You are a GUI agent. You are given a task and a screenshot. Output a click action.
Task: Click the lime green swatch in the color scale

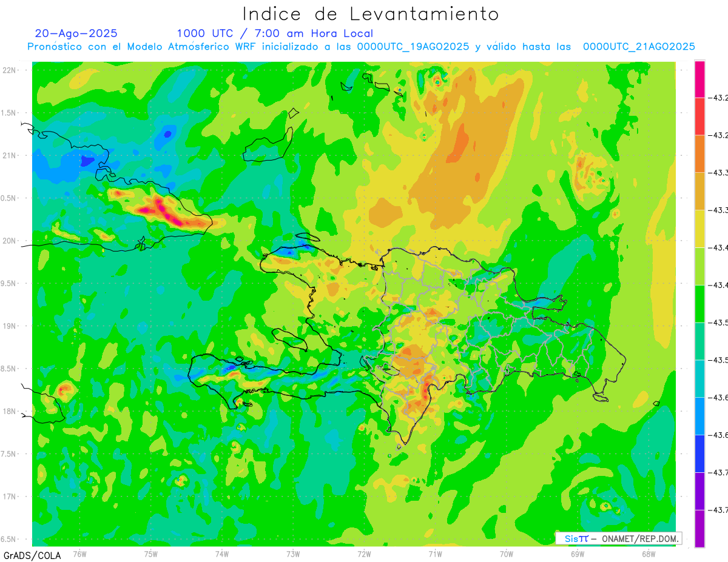coord(699,266)
